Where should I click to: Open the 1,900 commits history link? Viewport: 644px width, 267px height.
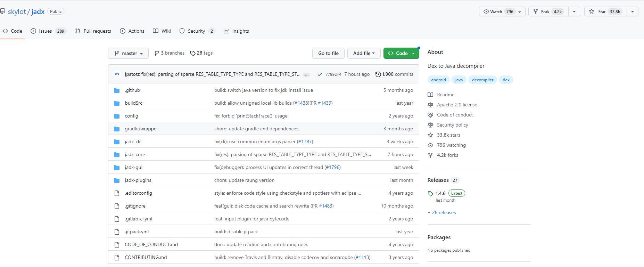(394, 74)
